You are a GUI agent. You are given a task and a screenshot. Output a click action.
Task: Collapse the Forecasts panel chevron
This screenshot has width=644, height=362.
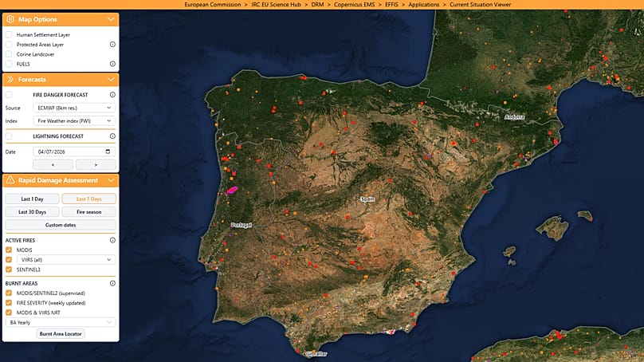111,79
